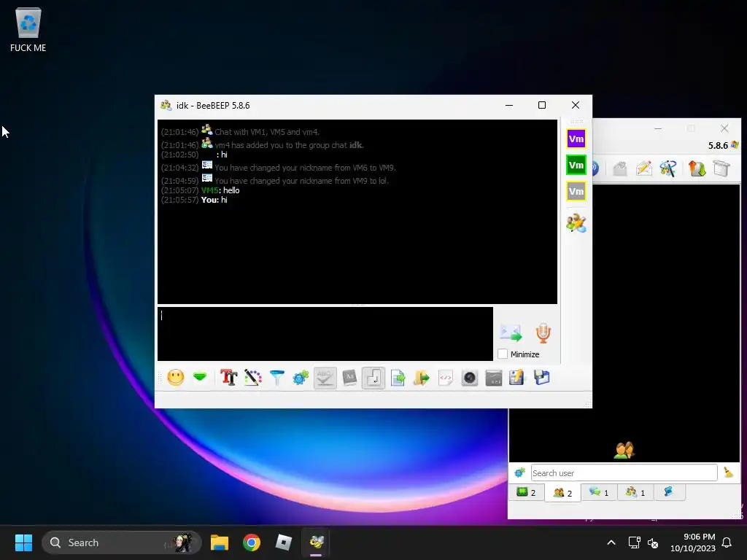The image size is (747, 560).
Task: Click the 'vm4 has added you to the group chat idk' line
Action: click(289, 145)
